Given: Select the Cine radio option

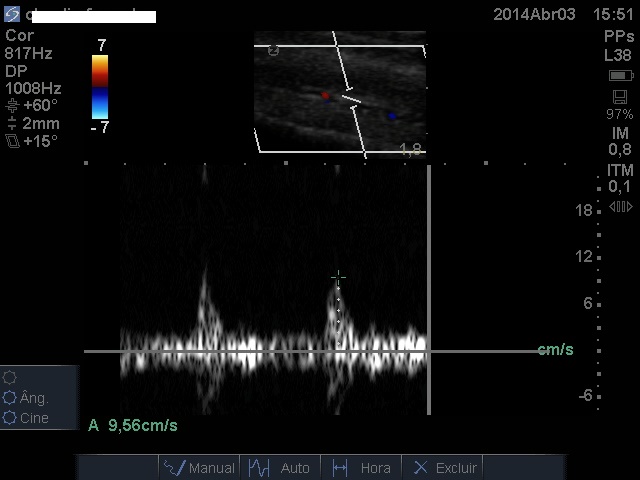Looking at the screenshot, I should tap(11, 418).
